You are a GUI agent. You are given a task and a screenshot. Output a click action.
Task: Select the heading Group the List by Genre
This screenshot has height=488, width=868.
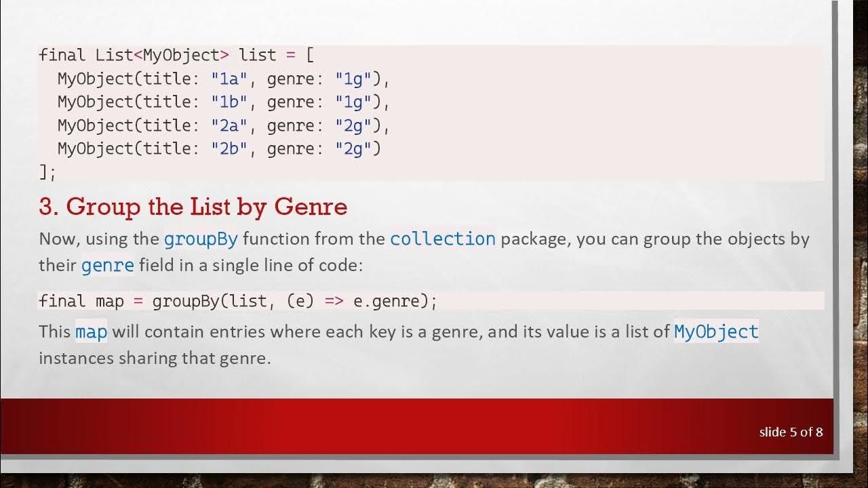193,207
